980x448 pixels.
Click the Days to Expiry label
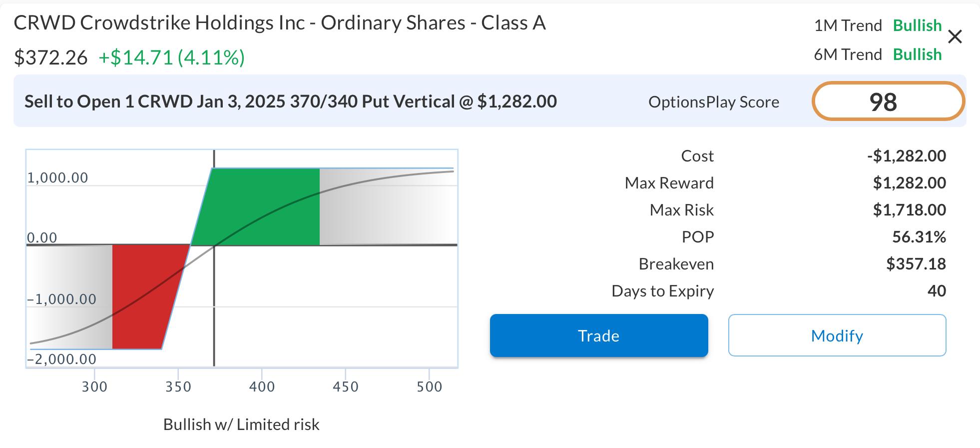click(x=662, y=291)
